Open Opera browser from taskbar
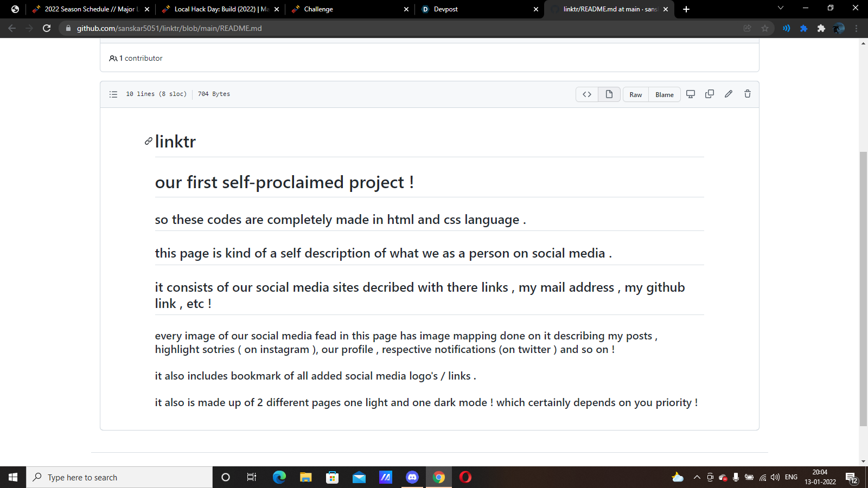Screen dimensions: 868x488 (x=465, y=477)
